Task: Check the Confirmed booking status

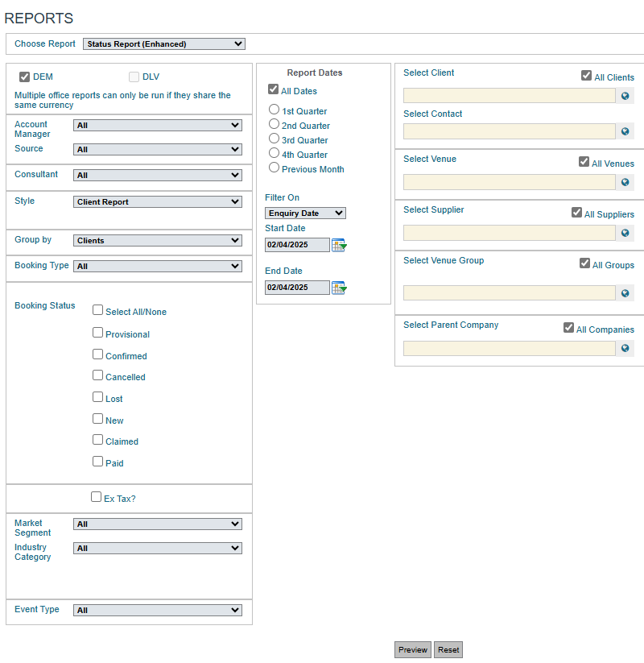Action: point(97,354)
